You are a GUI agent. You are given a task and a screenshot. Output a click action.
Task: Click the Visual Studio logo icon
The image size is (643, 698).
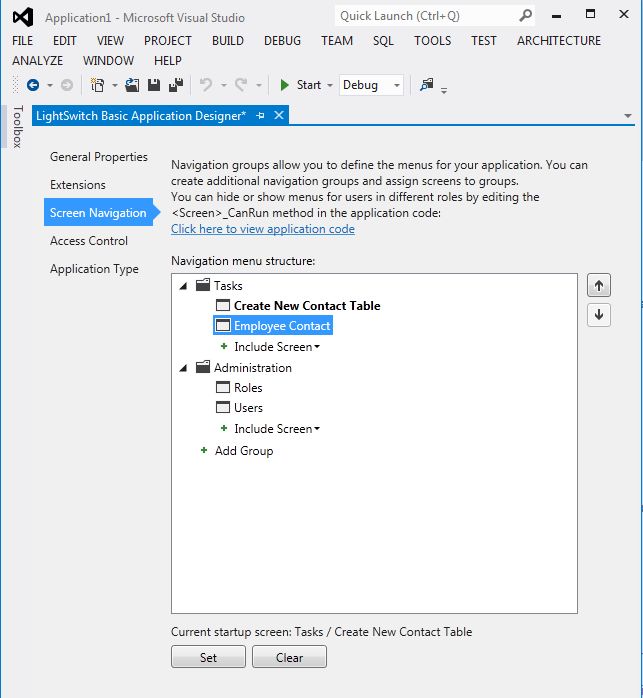23,17
